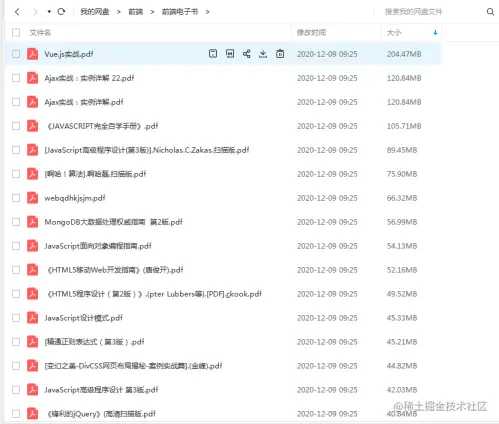Focus the 搜索我的网盘文件 search field
499x424 pixels.
[x=413, y=12]
